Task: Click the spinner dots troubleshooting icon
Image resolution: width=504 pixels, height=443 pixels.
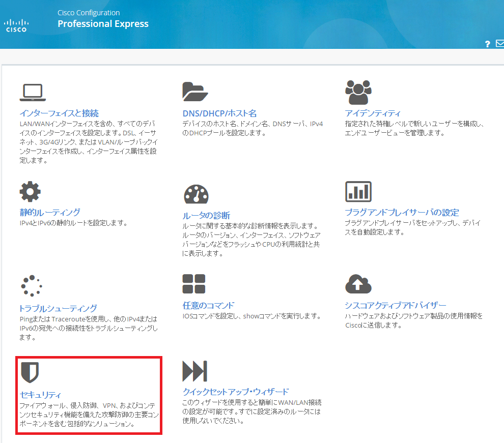Action: coord(32,285)
